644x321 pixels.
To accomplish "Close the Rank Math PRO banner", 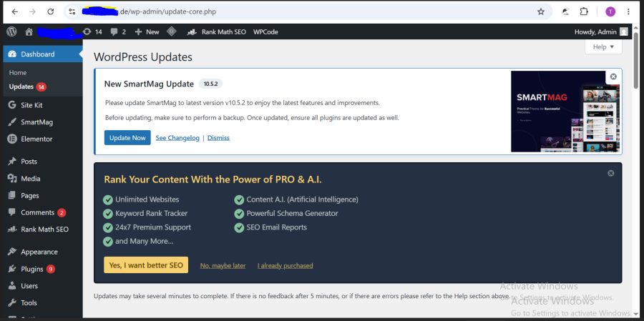I will coord(611,173).
